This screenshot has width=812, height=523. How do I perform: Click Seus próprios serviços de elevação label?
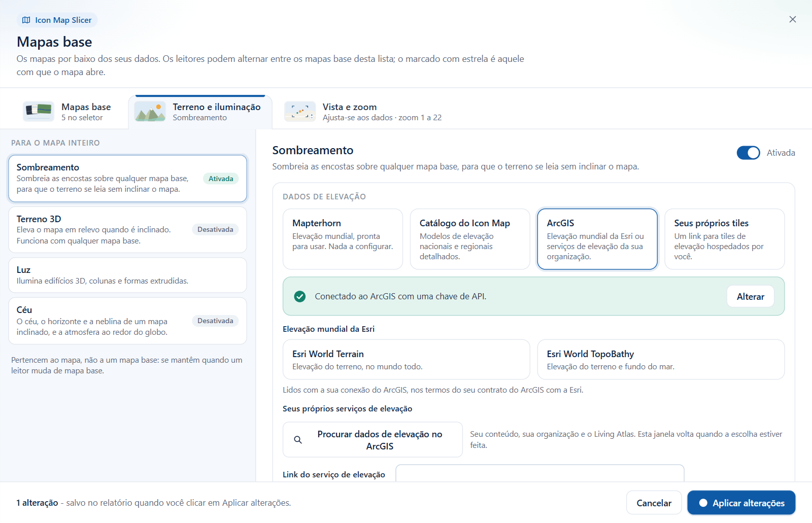[347, 409]
